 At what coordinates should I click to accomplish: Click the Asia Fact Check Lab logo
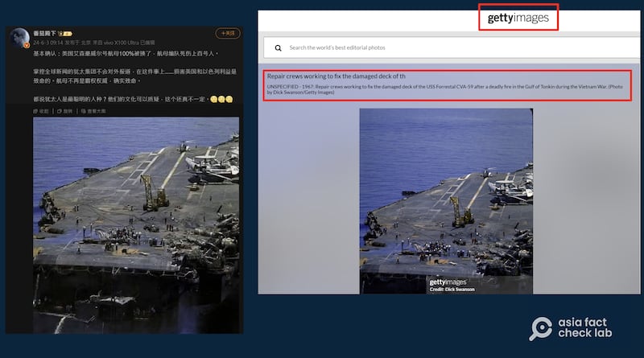(576, 329)
